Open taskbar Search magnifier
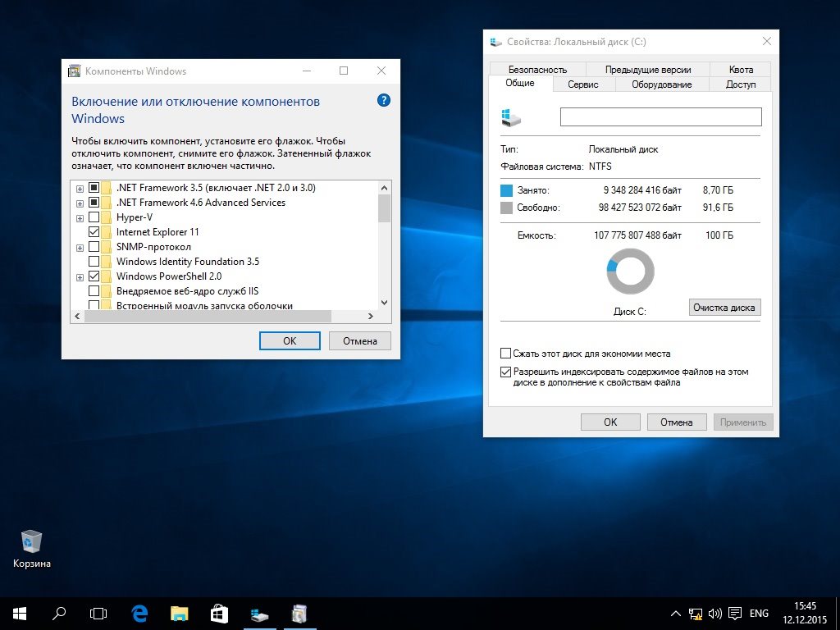The height and width of the screenshot is (630, 840). [59, 614]
